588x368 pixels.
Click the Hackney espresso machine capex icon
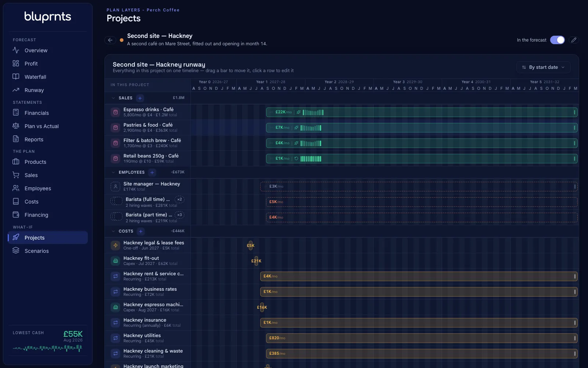[x=115, y=307]
